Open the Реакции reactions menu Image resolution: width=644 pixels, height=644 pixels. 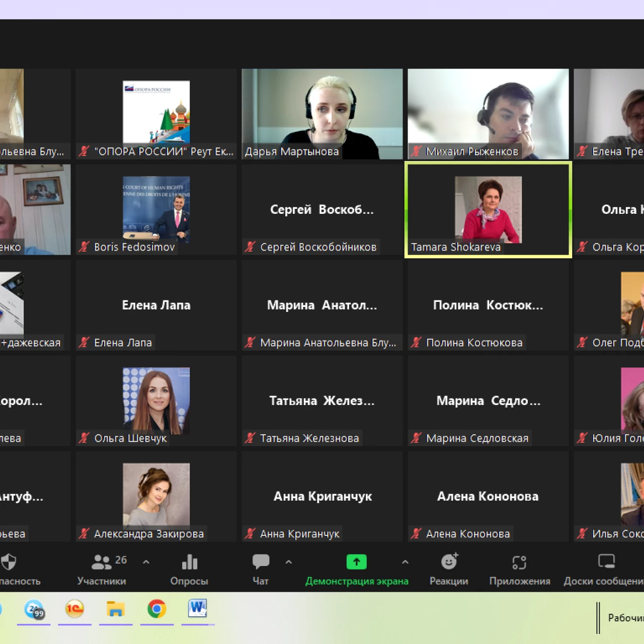449,570
